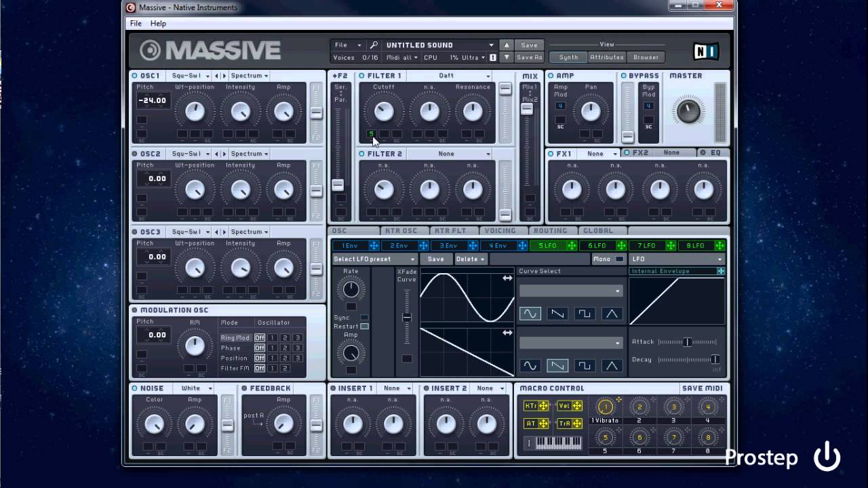Open OSC1 Spectrum mode dropdown
The image size is (868, 488).
(x=249, y=76)
